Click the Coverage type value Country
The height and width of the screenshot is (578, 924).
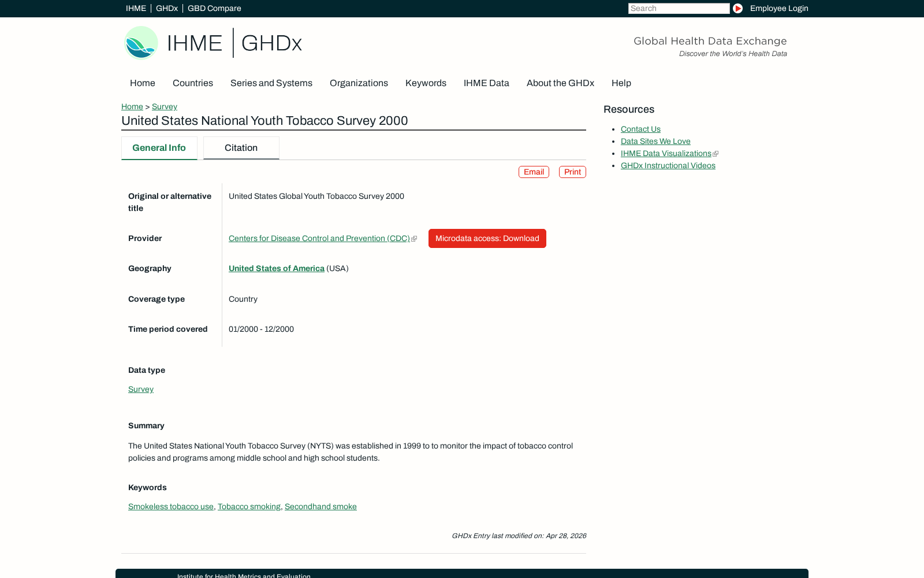(x=243, y=299)
